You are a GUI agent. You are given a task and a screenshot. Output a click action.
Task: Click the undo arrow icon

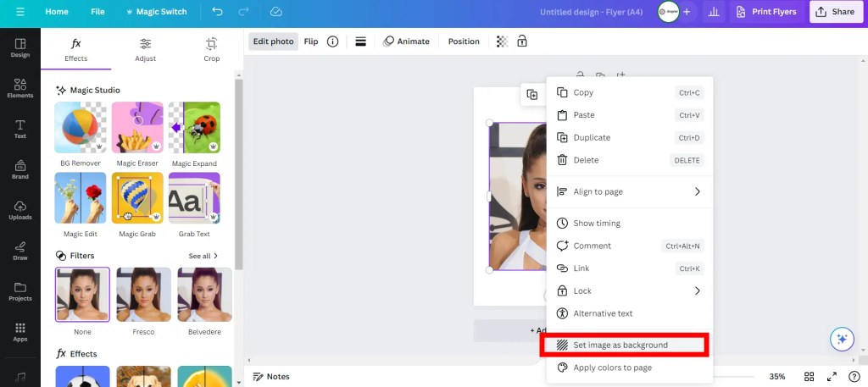pyautogui.click(x=218, y=12)
